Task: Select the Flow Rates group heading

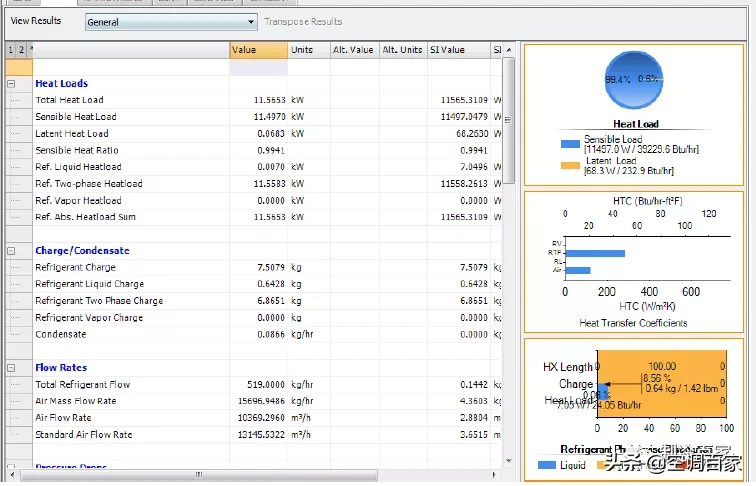Action: [x=61, y=368]
